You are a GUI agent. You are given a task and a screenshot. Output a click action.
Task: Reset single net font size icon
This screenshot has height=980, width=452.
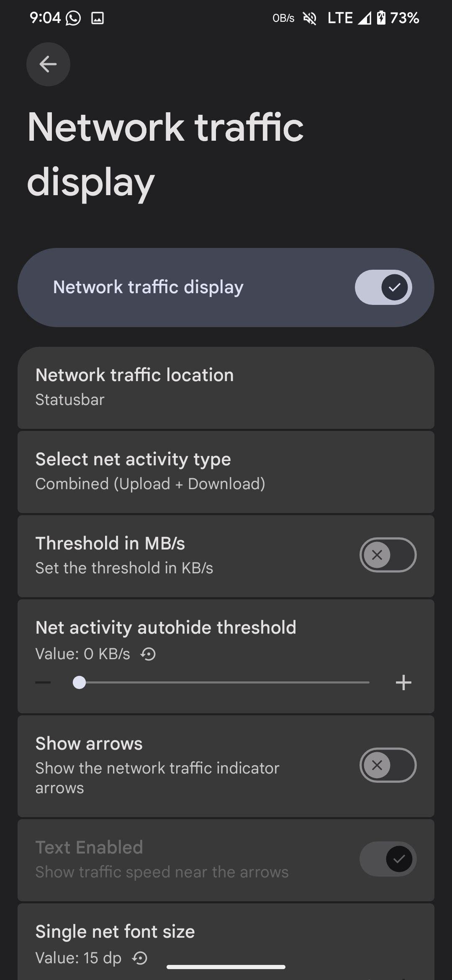pyautogui.click(x=140, y=958)
